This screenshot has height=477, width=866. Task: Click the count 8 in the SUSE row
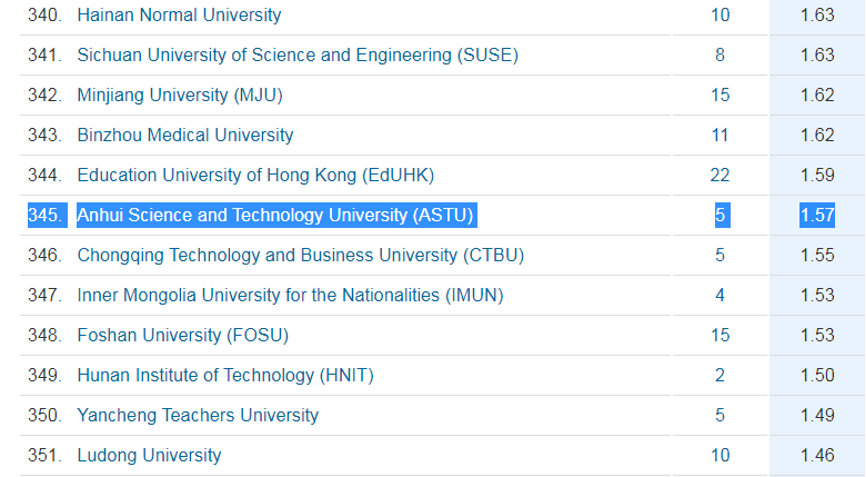pyautogui.click(x=720, y=55)
